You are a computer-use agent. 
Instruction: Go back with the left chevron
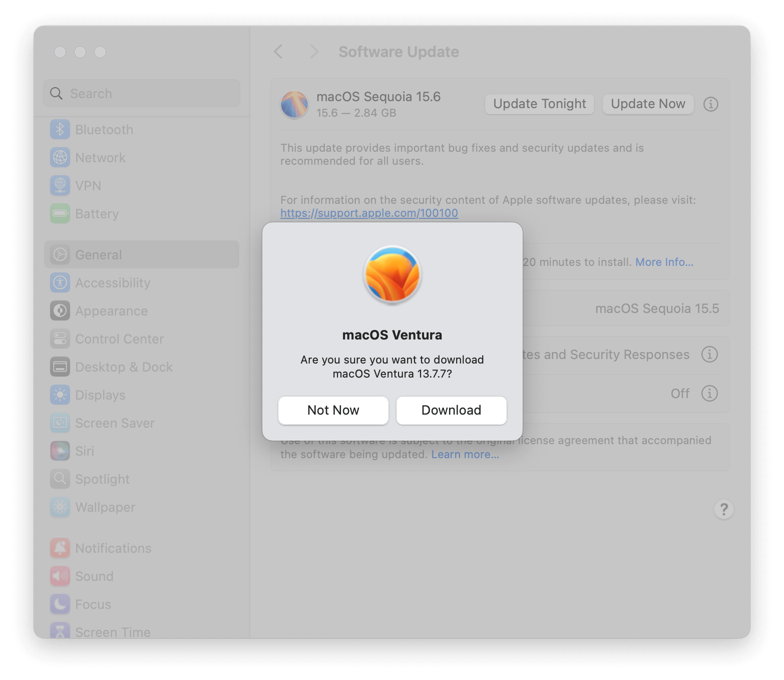(x=278, y=52)
